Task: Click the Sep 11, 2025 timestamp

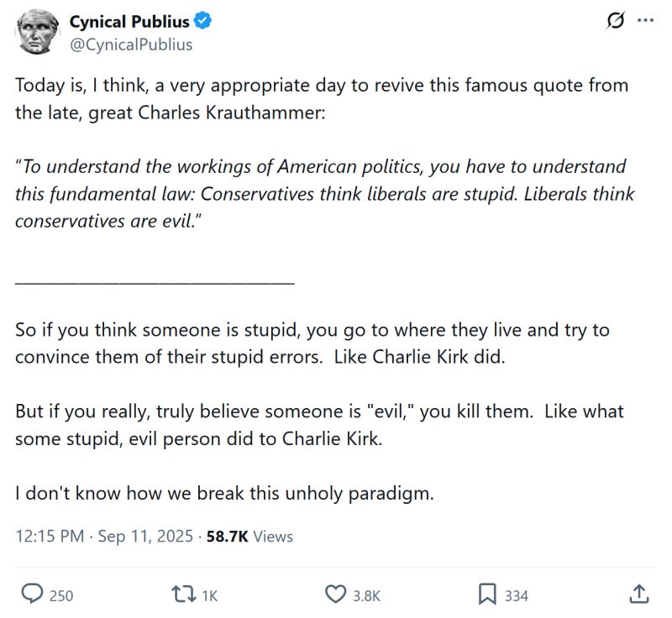Action: click(x=136, y=535)
